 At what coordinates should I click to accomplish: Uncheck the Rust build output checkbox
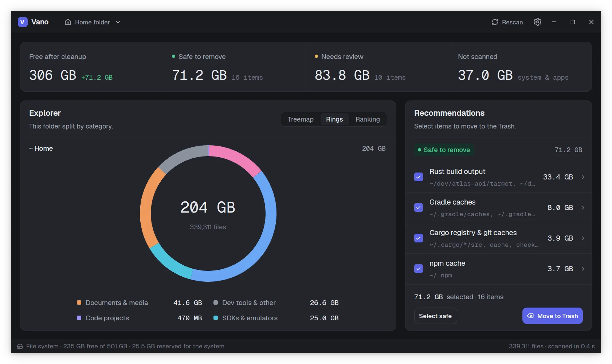click(419, 177)
